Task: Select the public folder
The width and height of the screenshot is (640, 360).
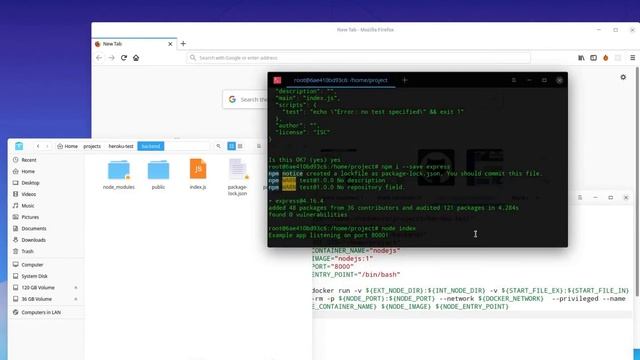Action: 158,174
